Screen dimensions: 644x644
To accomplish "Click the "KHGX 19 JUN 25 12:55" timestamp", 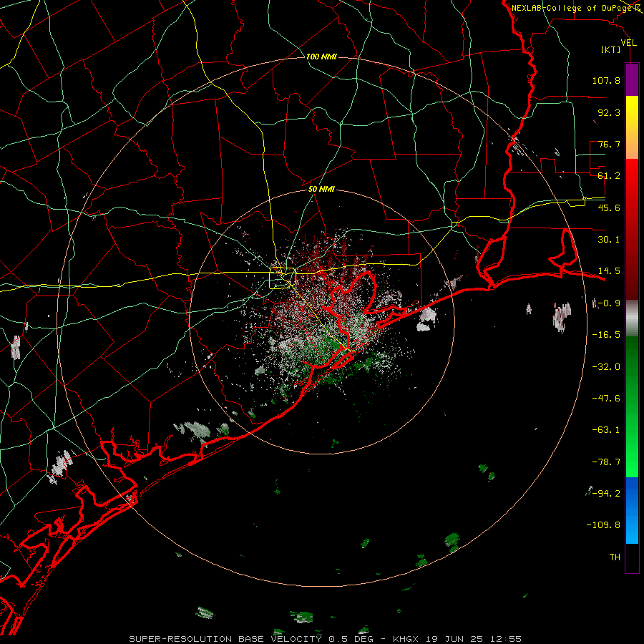I will [x=457, y=639].
